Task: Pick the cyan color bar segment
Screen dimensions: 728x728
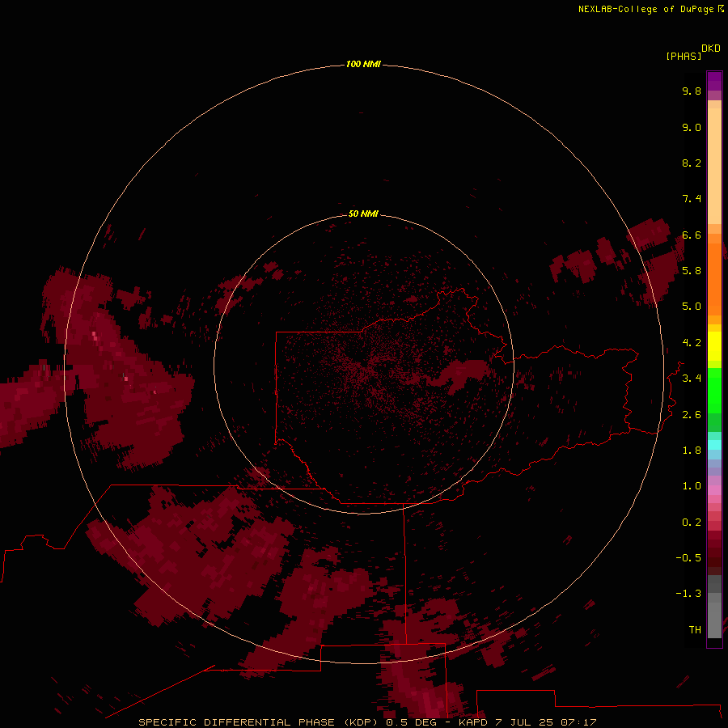Action: [714, 445]
